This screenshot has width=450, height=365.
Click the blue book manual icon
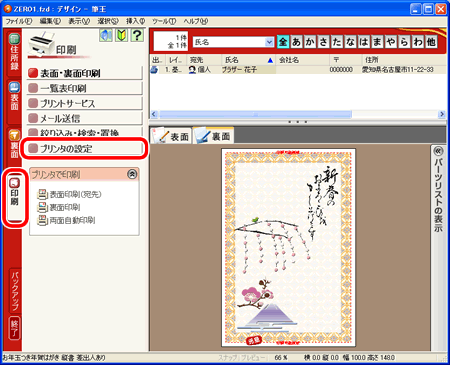tap(106, 35)
